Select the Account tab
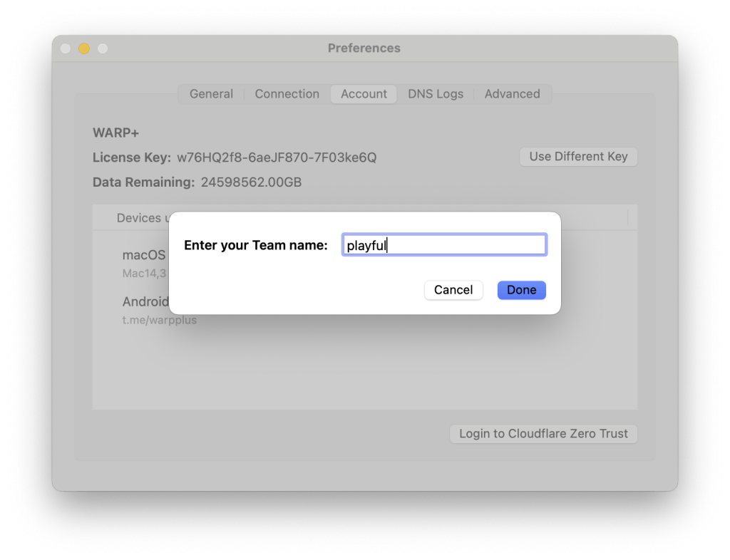The height and width of the screenshot is (560, 730). (364, 94)
